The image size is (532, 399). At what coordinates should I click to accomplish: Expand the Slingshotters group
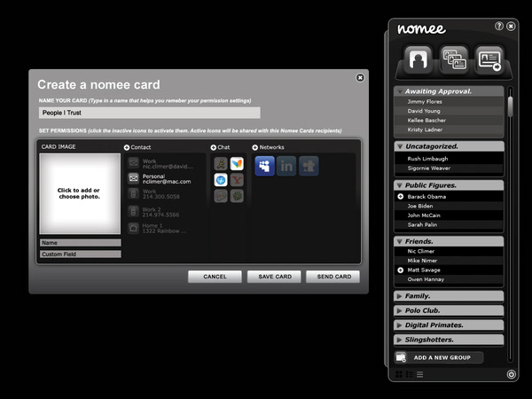pos(399,340)
